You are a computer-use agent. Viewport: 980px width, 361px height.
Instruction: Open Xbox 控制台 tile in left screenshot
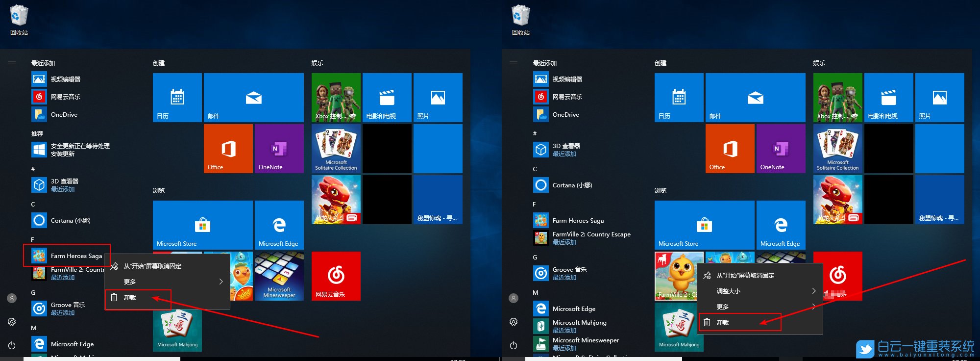coord(336,98)
